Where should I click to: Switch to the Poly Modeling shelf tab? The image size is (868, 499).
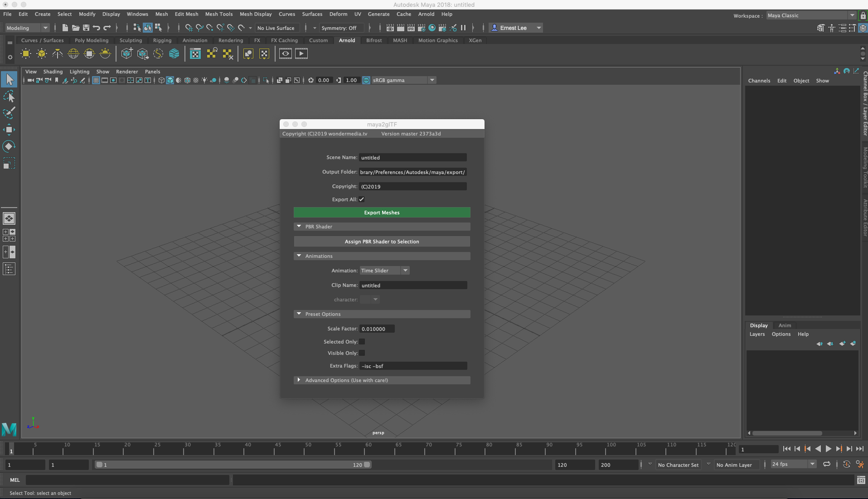(92, 40)
